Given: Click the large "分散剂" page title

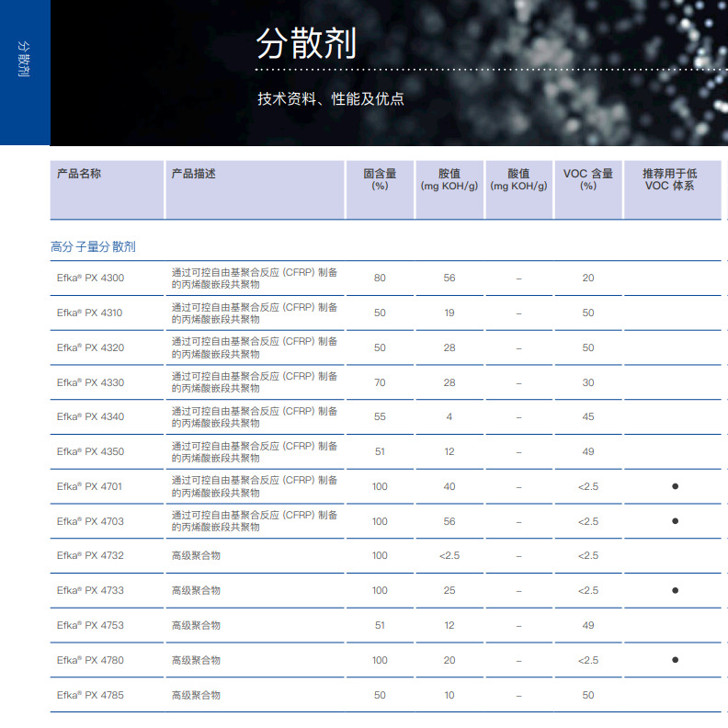Looking at the screenshot, I should (306, 43).
